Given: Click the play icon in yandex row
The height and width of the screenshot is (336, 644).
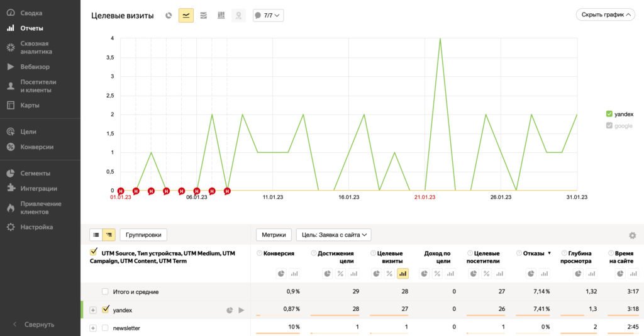Looking at the screenshot, I should [241, 310].
